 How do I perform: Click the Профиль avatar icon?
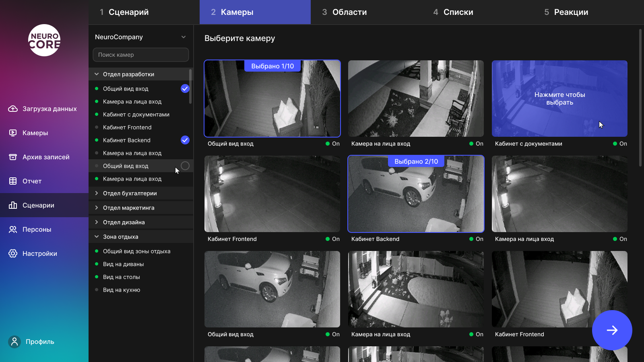click(14, 342)
